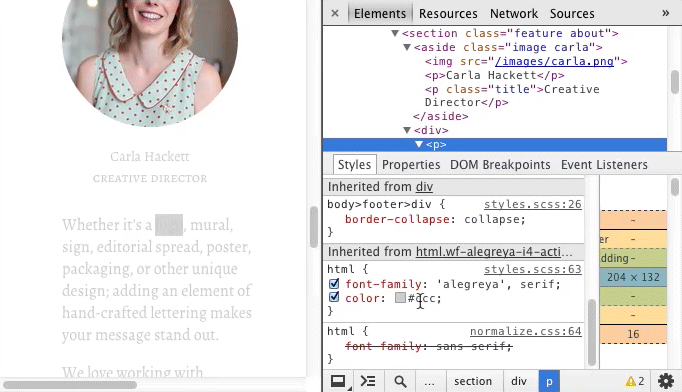Open the Properties sub-tab

(411, 164)
